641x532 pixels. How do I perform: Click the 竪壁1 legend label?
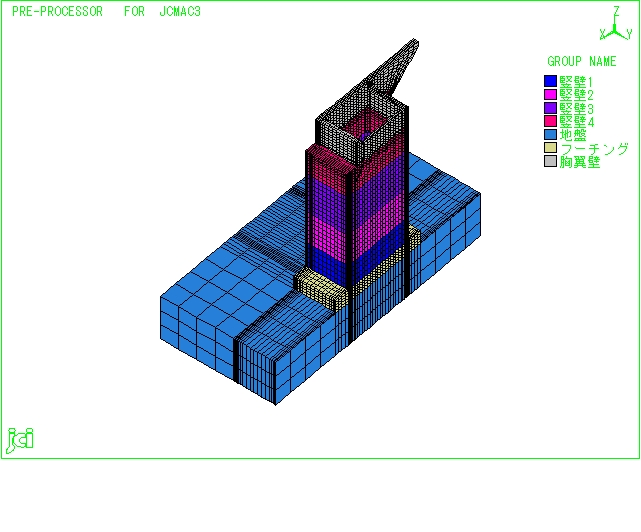(x=576, y=81)
